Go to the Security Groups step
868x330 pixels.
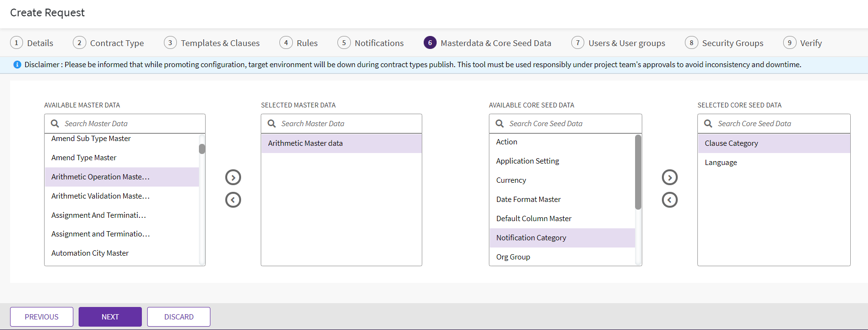732,43
